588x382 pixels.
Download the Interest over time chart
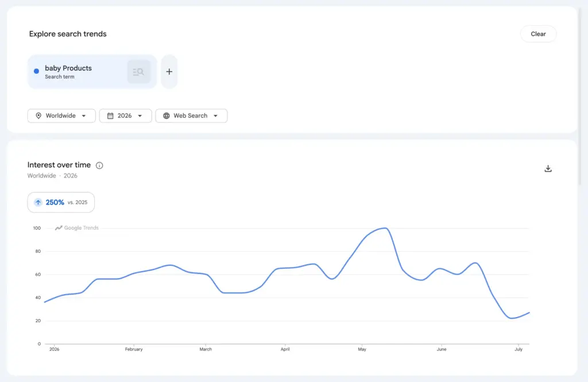click(x=548, y=168)
